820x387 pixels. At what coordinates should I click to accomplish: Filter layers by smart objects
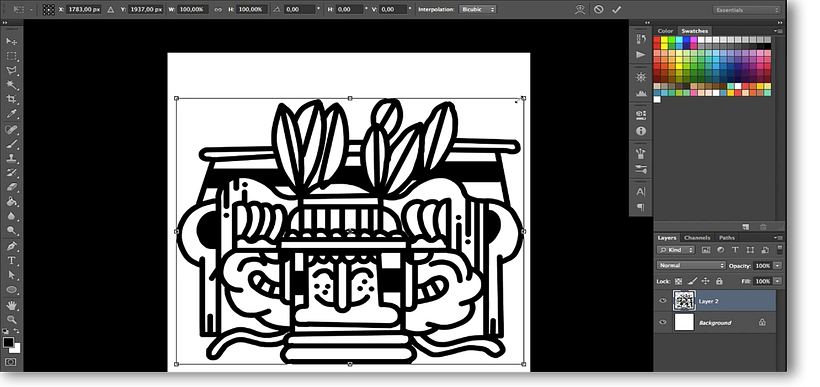point(765,250)
